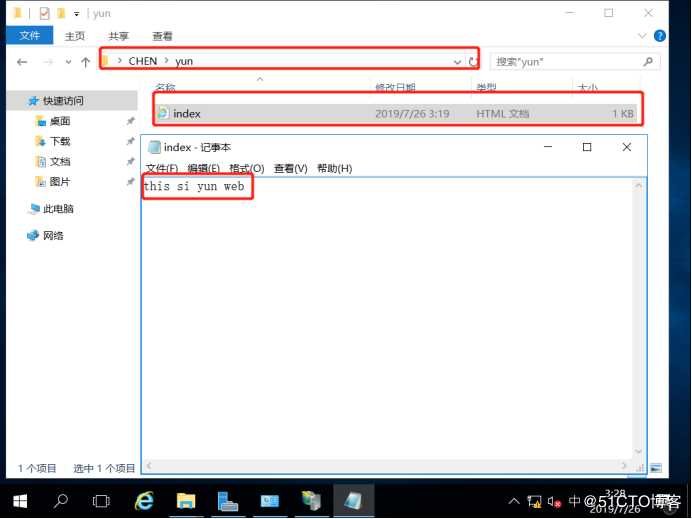
Task: Expand the Explorer ribbon chevron
Action: point(642,36)
